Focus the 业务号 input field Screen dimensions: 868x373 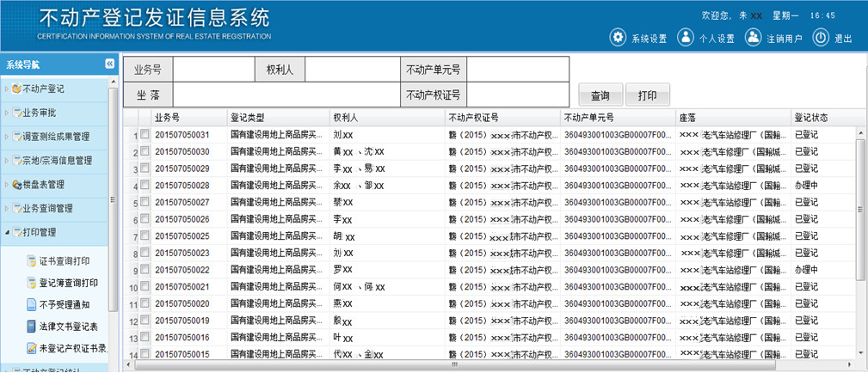[x=213, y=69]
